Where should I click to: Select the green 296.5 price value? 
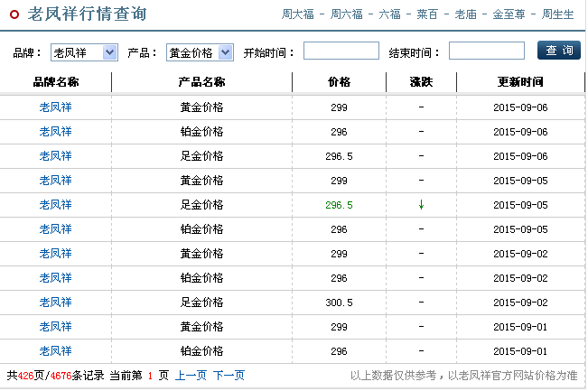[339, 205]
